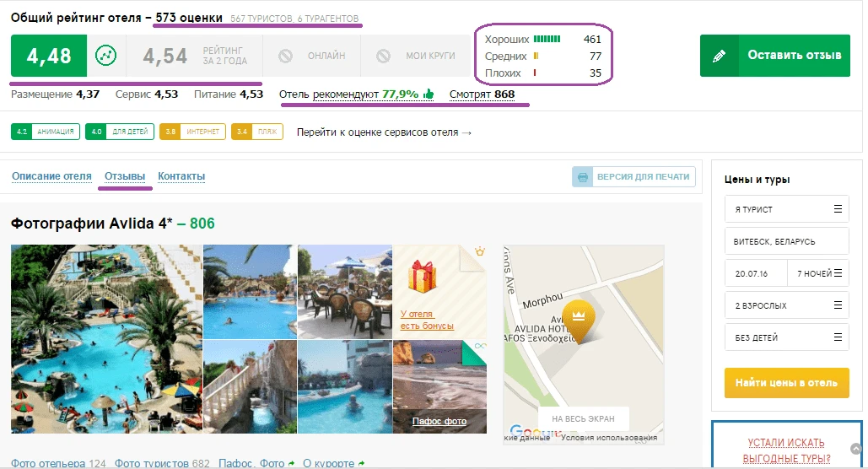Click the disabled Онлайн rating icon
This screenshot has height=469, width=868.
pos(286,56)
